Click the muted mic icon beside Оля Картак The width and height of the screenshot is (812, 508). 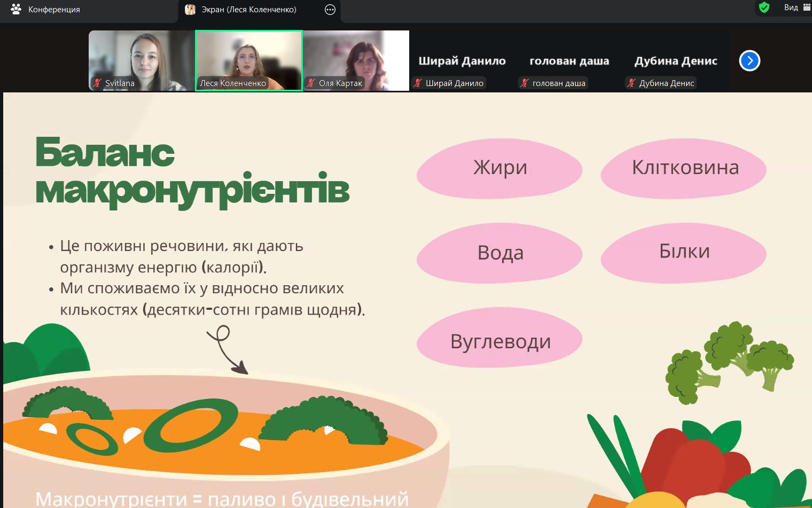(311, 83)
